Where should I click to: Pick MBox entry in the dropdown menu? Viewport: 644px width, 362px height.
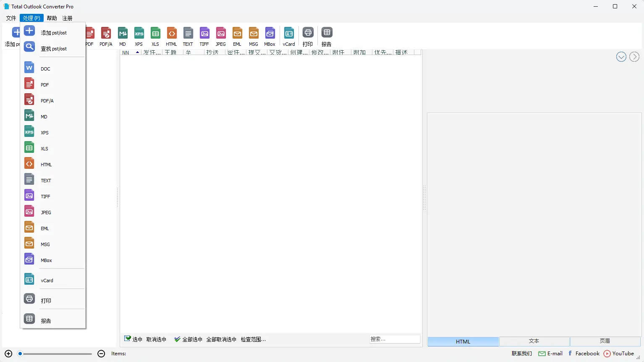(x=53, y=260)
